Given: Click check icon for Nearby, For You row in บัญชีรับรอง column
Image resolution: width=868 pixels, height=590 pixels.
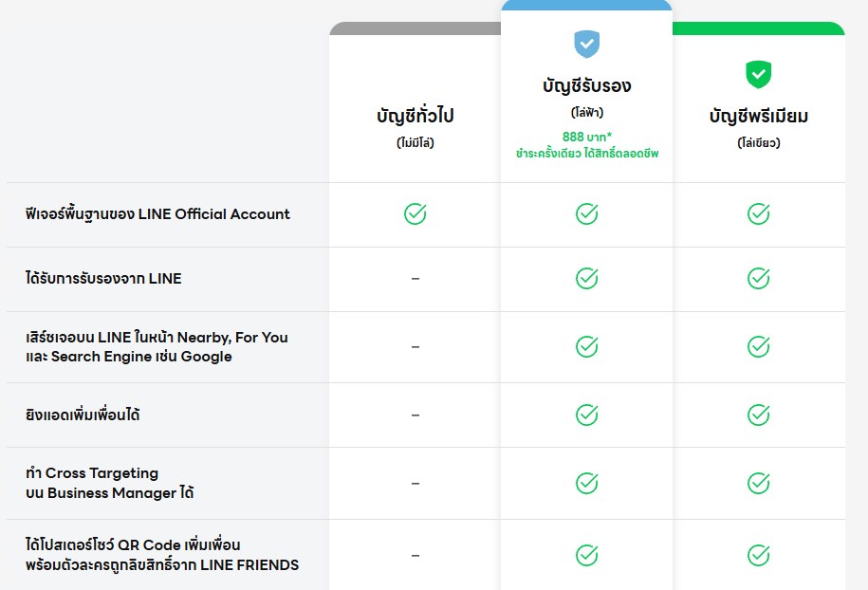Looking at the screenshot, I should click(x=587, y=346).
